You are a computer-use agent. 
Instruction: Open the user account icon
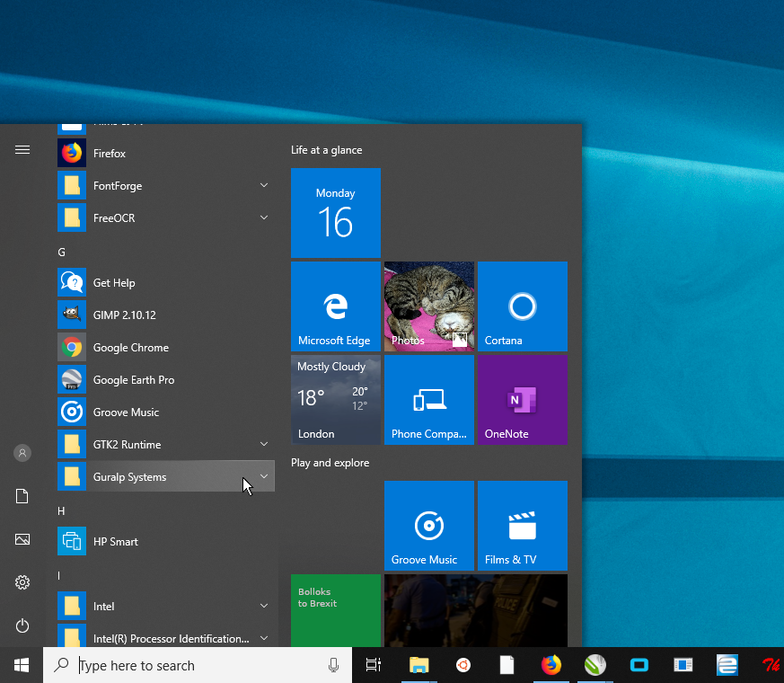(22, 453)
